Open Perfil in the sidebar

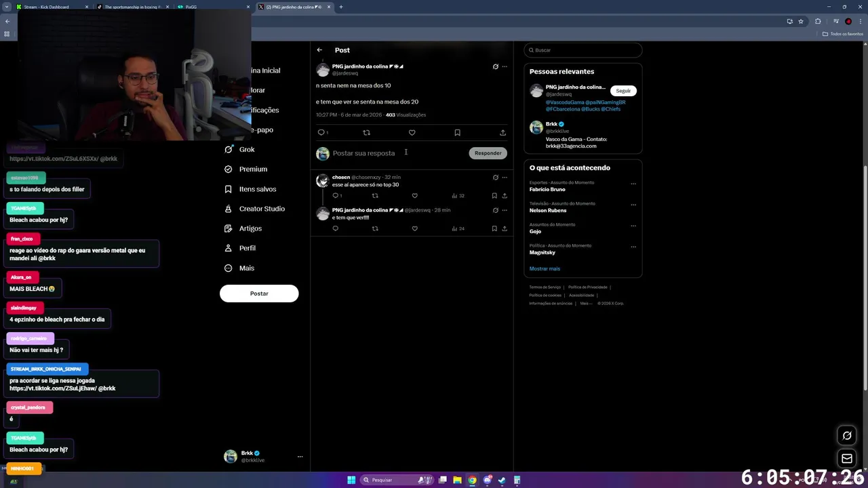[239, 248]
